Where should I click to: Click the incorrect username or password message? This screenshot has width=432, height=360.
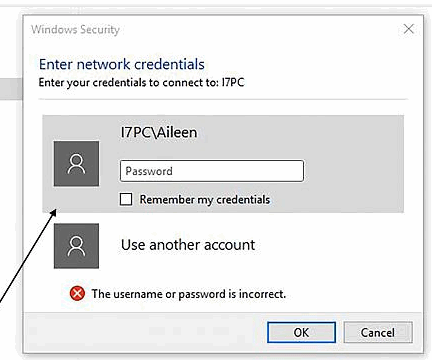189,294
